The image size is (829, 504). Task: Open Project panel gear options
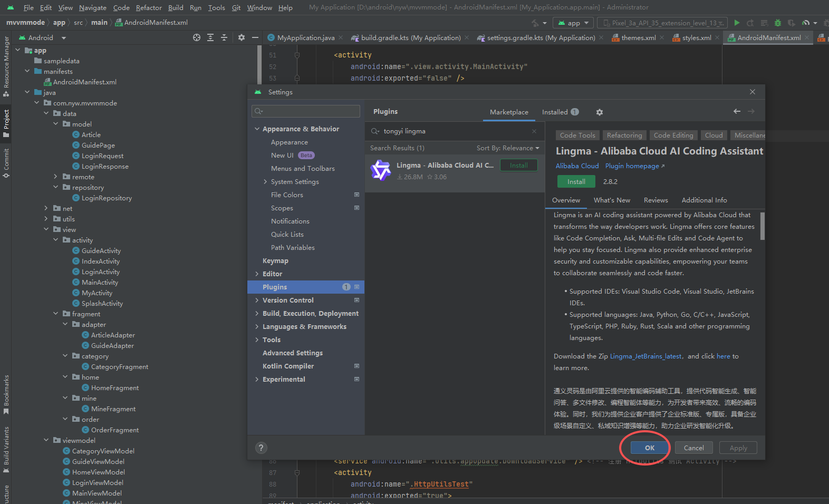point(242,37)
